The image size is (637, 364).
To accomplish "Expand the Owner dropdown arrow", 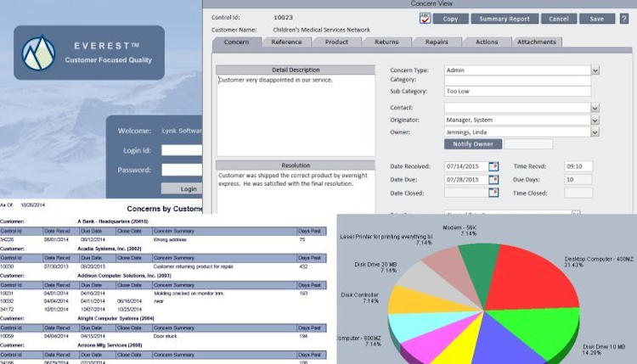I will click(595, 132).
